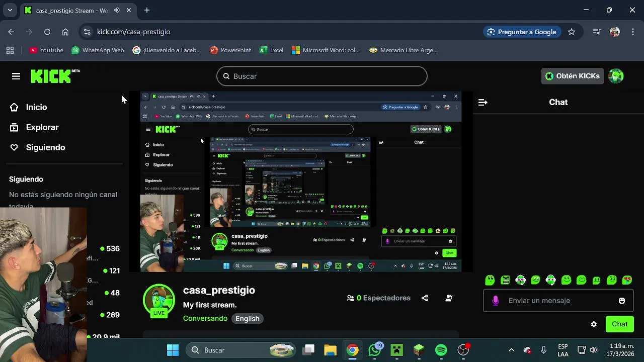Insert the angry green face emote
Screen dimensions: 644x362
coord(505,280)
